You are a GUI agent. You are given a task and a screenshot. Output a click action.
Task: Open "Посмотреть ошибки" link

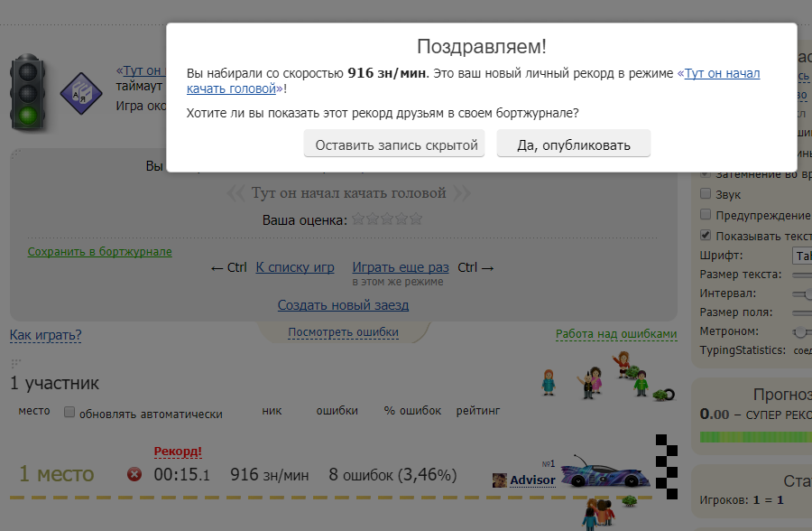click(343, 332)
